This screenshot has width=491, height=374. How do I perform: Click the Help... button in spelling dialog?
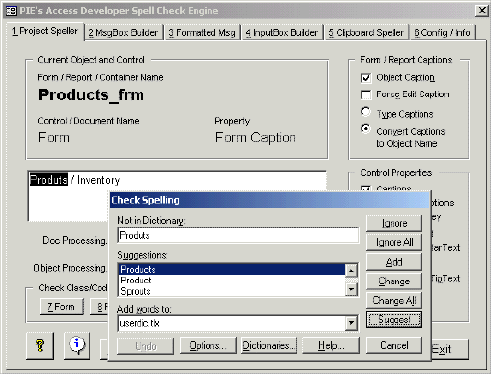click(331, 345)
